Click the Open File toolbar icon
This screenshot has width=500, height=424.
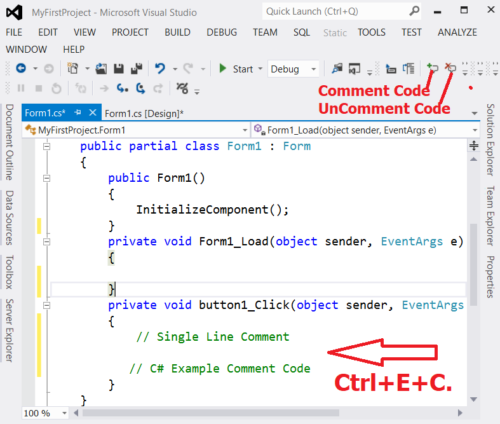[x=101, y=69]
